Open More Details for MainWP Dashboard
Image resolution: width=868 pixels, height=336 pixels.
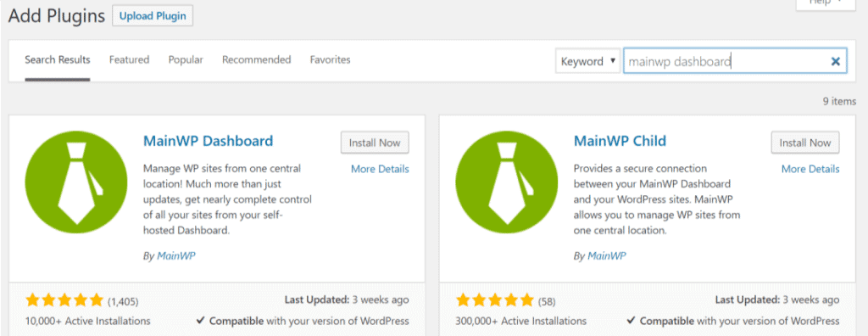pos(380,169)
